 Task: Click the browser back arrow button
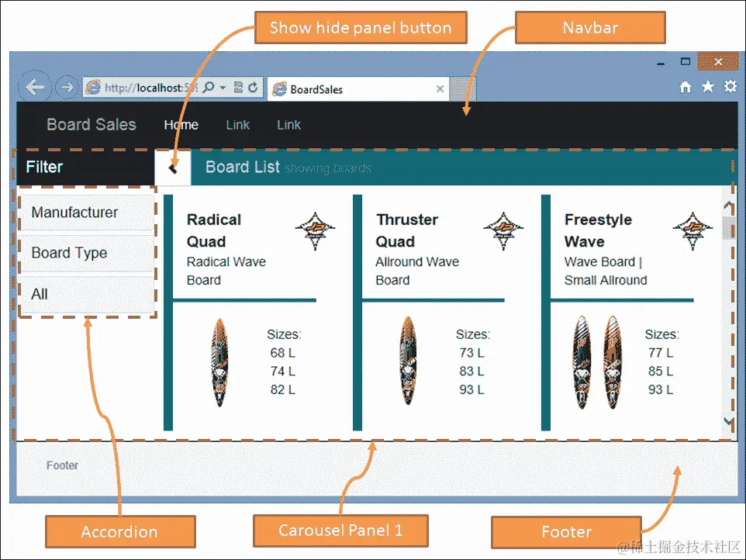[x=34, y=87]
